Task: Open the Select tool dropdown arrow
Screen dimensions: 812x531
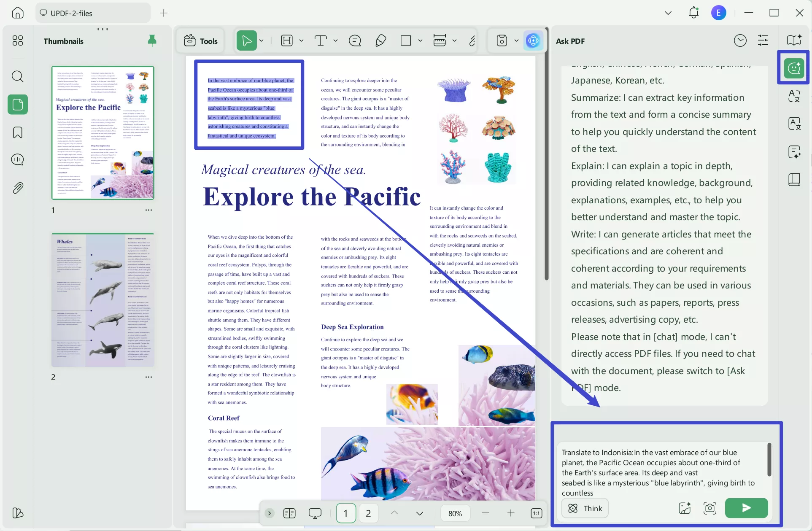Action: point(261,40)
